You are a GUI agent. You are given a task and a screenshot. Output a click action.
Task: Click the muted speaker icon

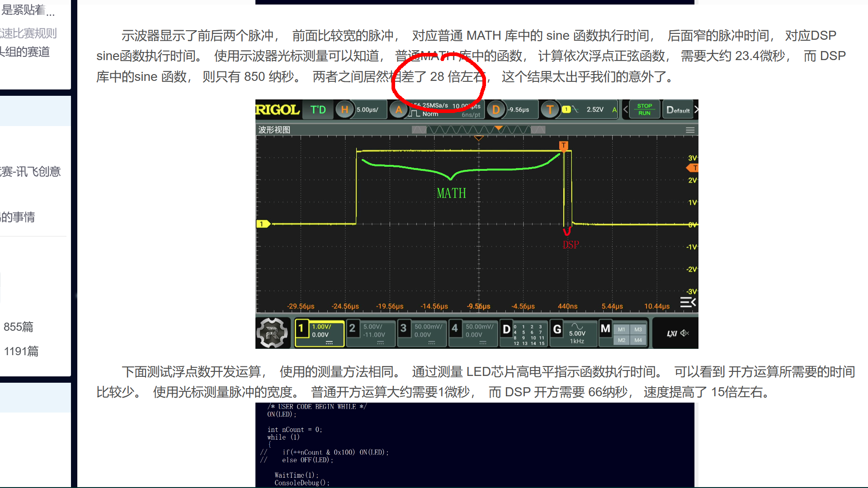tap(684, 333)
